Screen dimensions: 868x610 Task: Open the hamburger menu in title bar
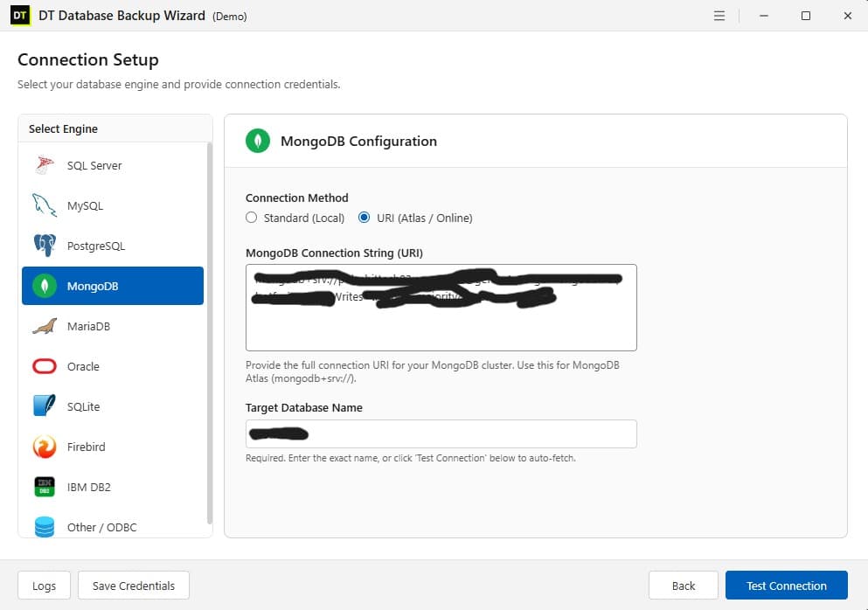[x=719, y=16]
